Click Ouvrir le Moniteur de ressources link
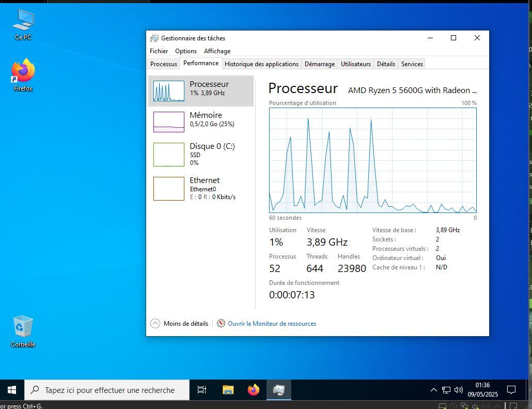This screenshot has height=409, width=532. (x=272, y=323)
